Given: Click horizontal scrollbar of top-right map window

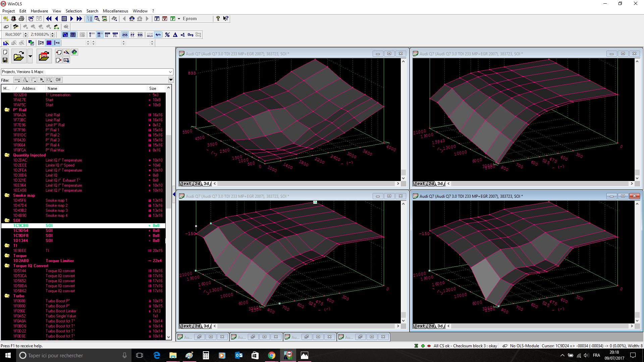Looking at the screenshot, I should 540,184.
